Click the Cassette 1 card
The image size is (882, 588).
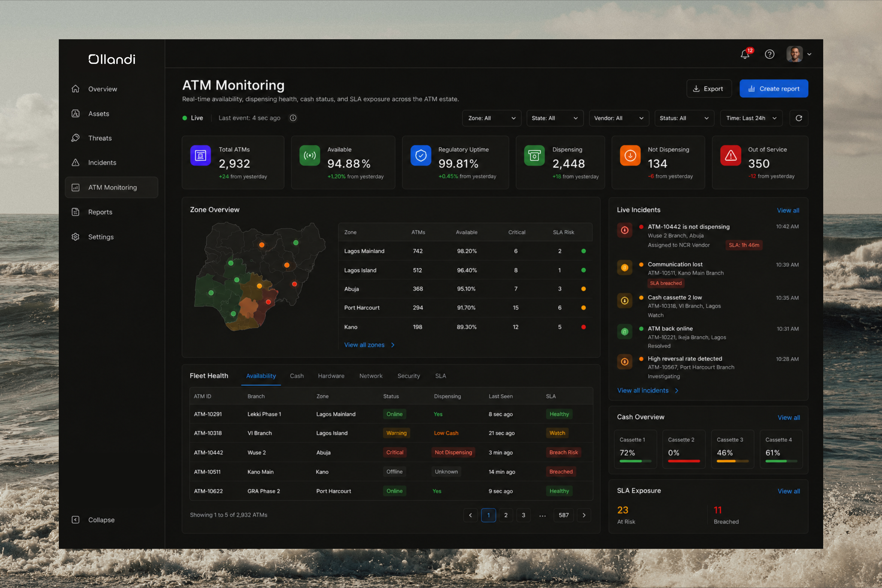[635, 449]
